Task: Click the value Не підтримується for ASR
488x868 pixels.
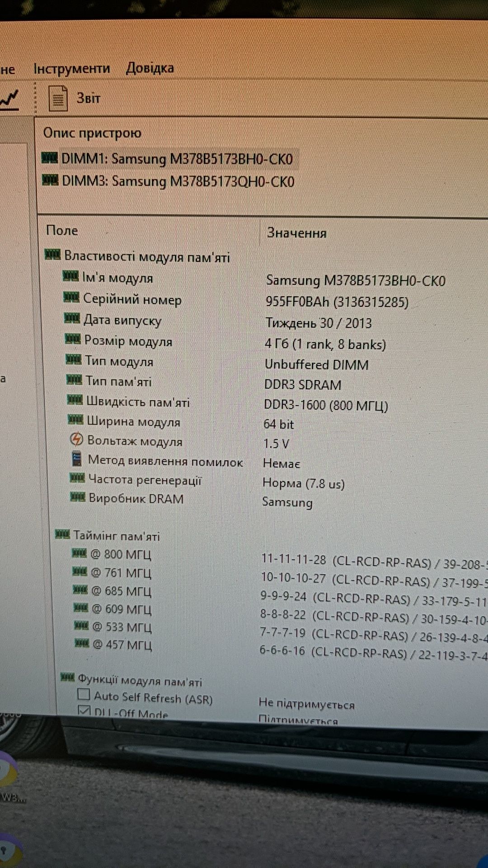Action: (x=306, y=703)
